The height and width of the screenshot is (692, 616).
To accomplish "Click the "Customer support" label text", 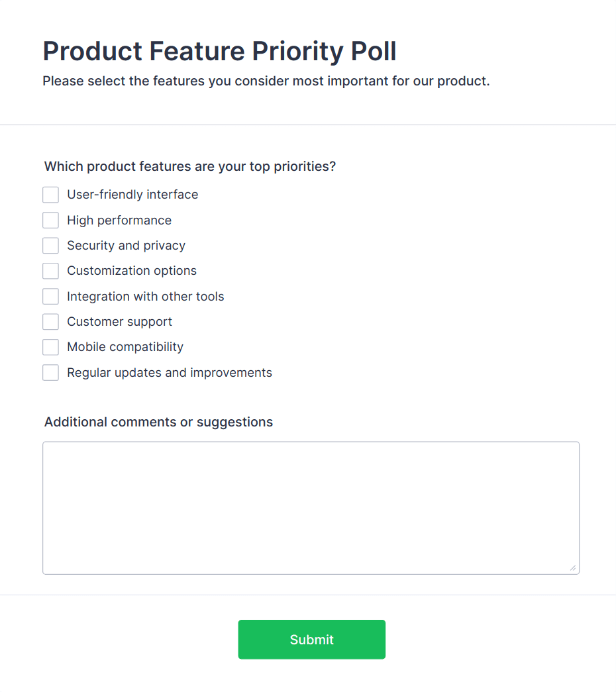I will (119, 322).
